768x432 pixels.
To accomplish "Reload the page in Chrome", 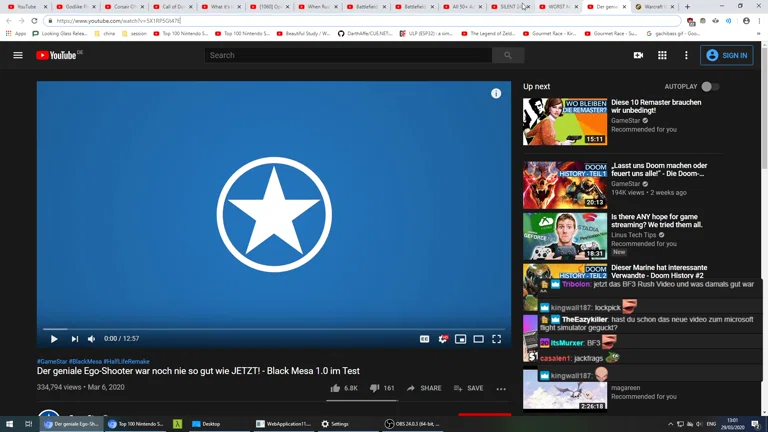I will point(34,21).
